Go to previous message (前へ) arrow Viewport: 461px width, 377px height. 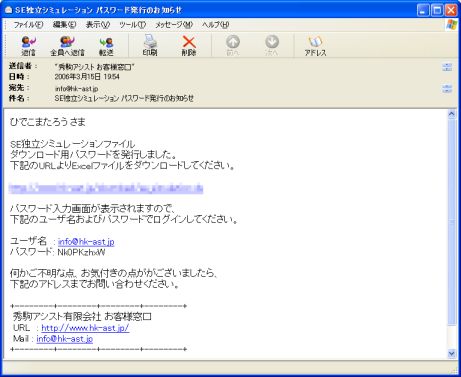[233, 46]
